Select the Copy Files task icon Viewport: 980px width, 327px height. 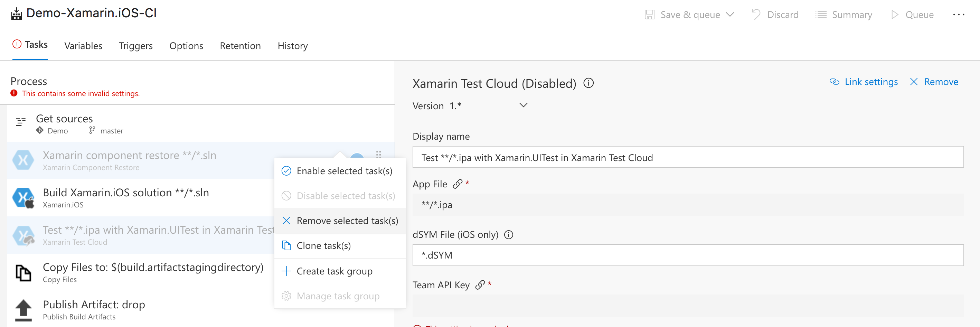(23, 273)
